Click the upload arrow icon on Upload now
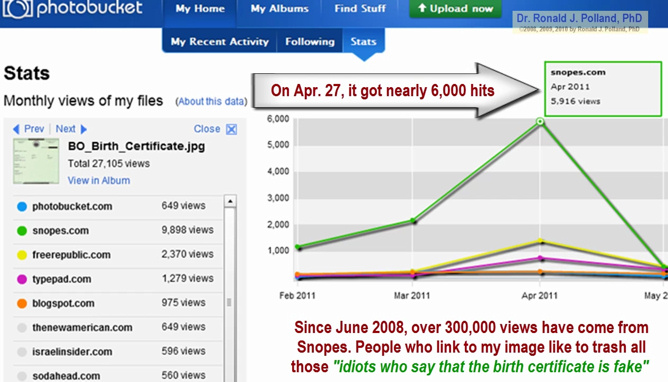This screenshot has width=668, height=382. click(x=422, y=8)
